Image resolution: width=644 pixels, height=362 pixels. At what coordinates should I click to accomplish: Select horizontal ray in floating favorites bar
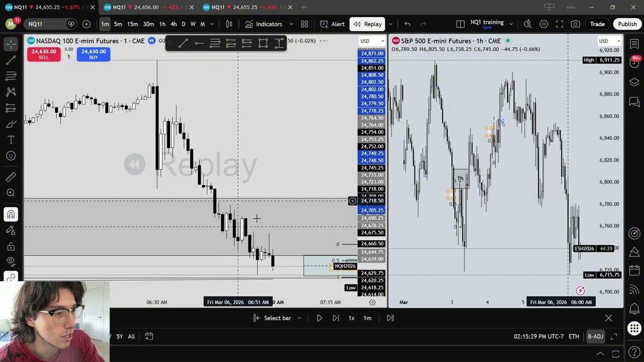click(x=199, y=43)
